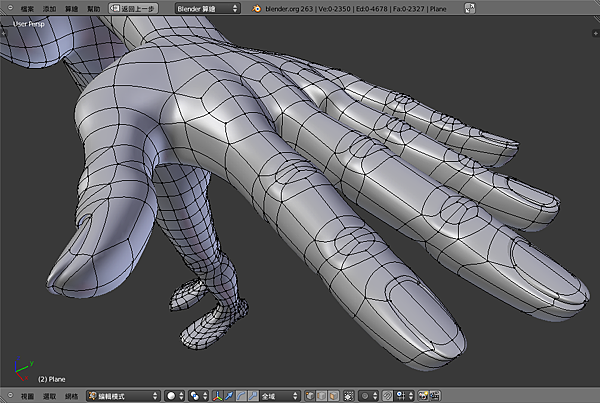Toggle the 3D manipulator widget
The image size is (600, 403).
coord(218,396)
